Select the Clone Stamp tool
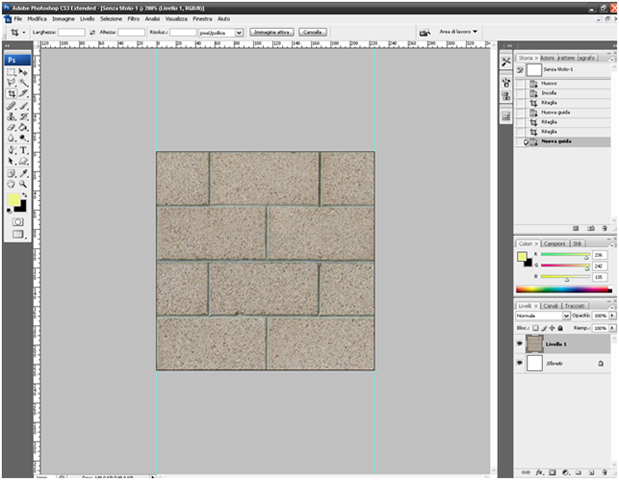 pyautogui.click(x=11, y=116)
